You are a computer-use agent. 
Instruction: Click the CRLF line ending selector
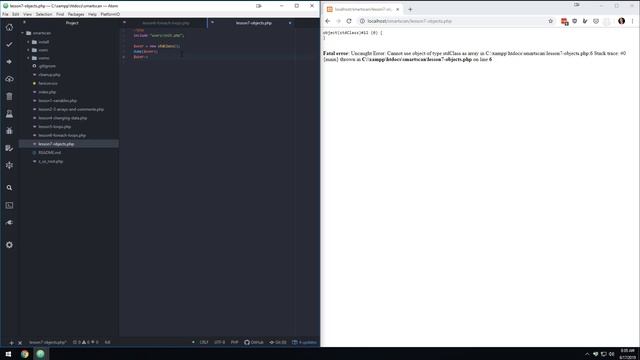tap(204, 342)
